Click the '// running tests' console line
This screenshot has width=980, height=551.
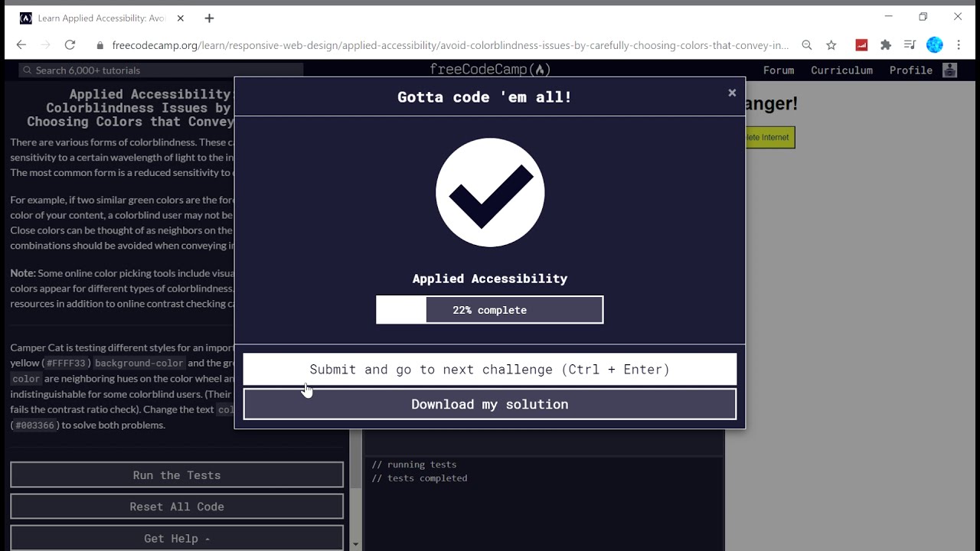[414, 465]
